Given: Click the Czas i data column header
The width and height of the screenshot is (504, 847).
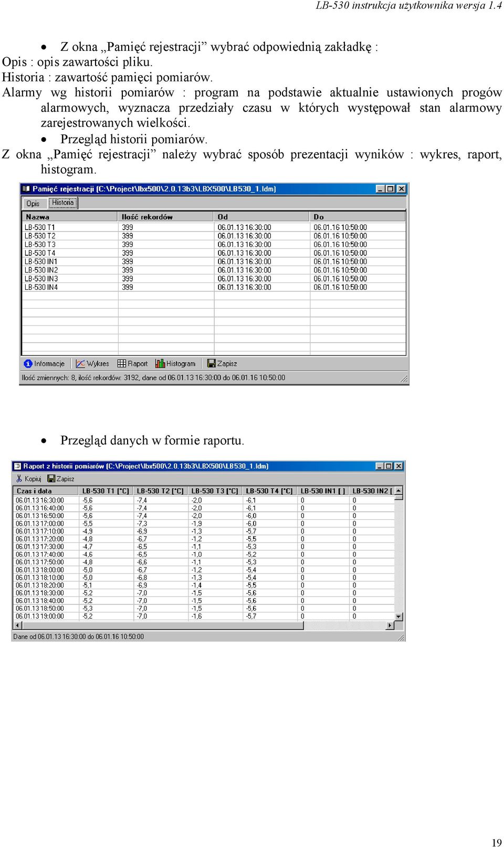Looking at the screenshot, I should click(46, 491).
